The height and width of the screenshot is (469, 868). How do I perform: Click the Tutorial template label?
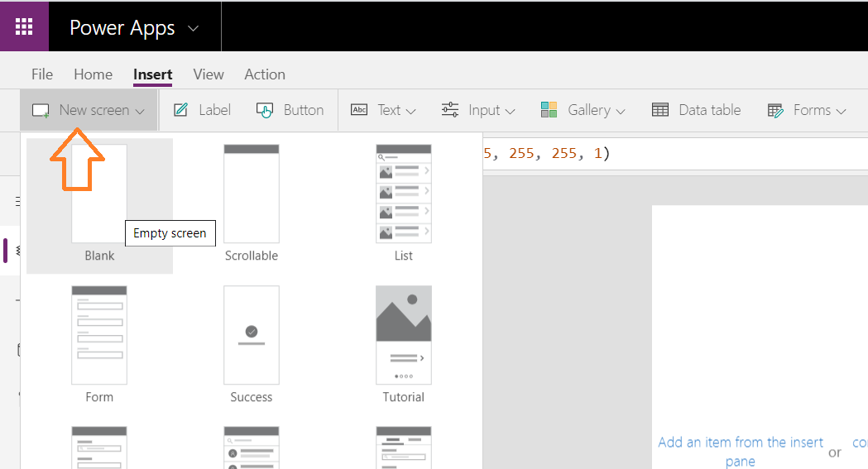404,397
